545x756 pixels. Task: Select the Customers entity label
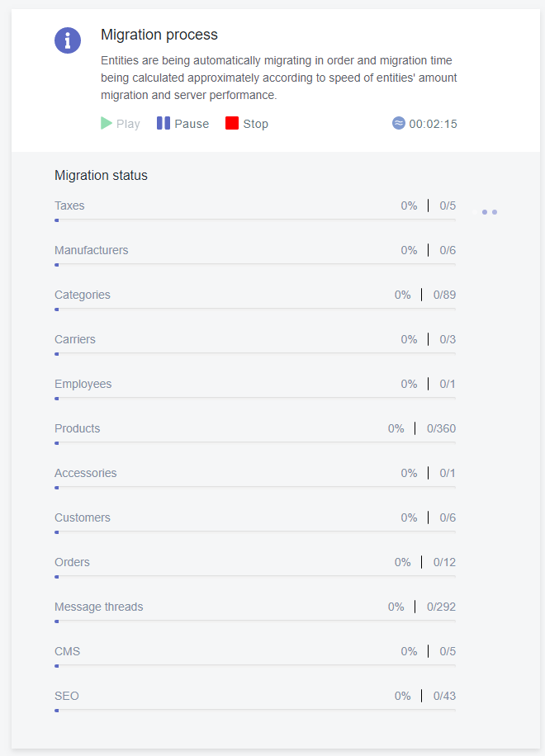click(x=83, y=517)
